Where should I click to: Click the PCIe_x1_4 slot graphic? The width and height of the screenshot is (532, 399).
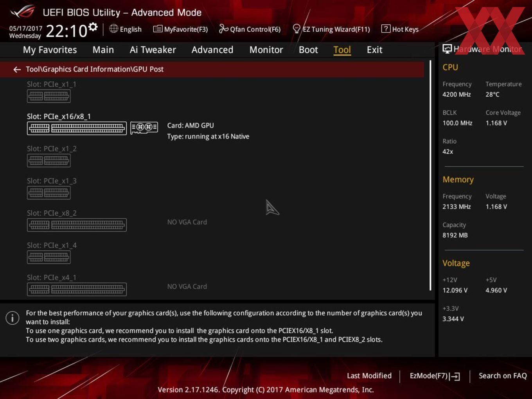point(49,257)
